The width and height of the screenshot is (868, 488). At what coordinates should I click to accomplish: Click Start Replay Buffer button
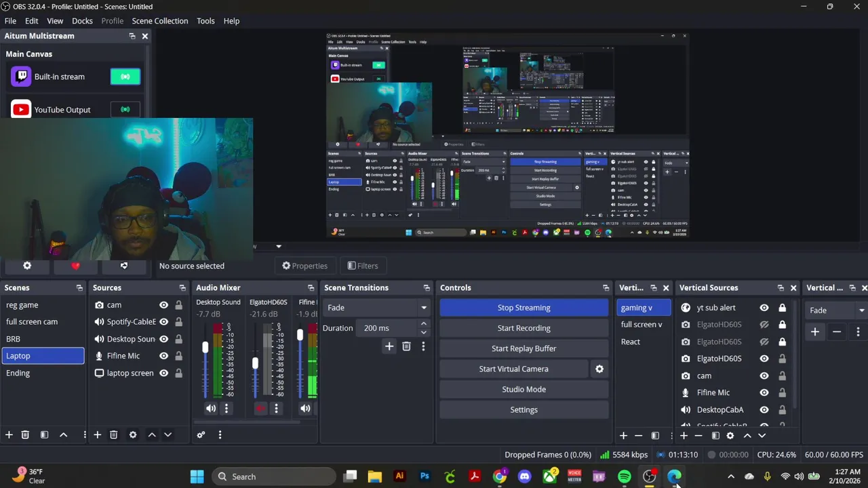tap(524, 348)
